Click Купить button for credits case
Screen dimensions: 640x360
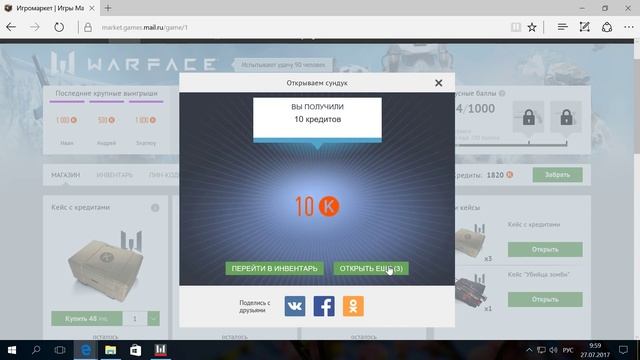[87, 318]
